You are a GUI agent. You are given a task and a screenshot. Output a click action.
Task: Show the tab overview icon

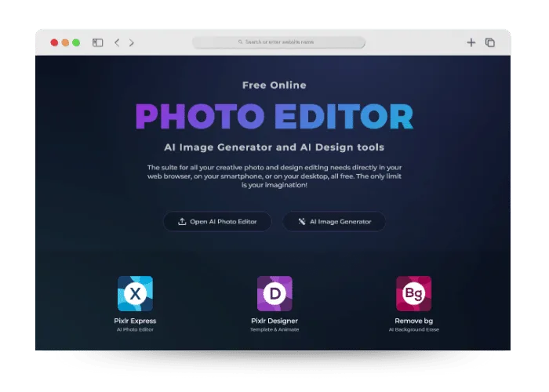[490, 42]
